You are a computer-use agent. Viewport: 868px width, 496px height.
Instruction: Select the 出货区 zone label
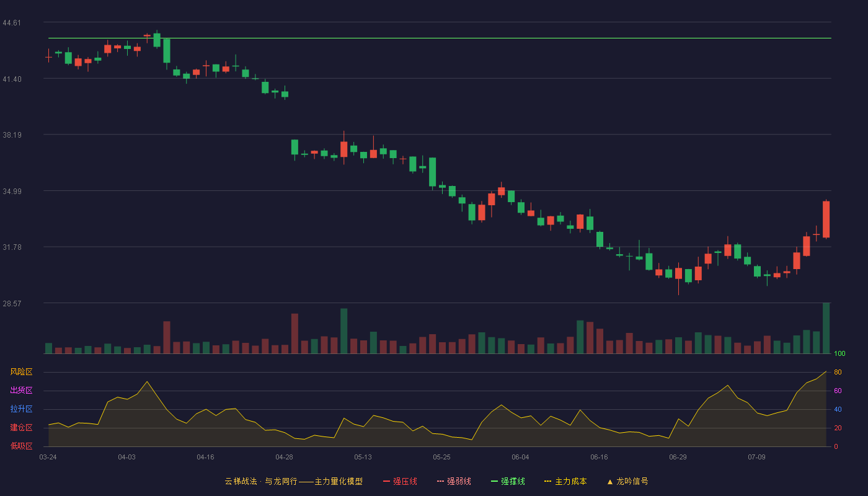coord(21,391)
